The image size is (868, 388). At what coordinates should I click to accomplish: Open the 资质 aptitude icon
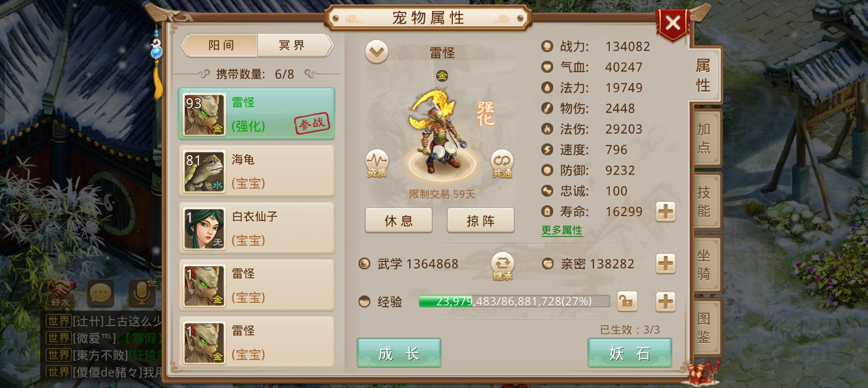(377, 164)
